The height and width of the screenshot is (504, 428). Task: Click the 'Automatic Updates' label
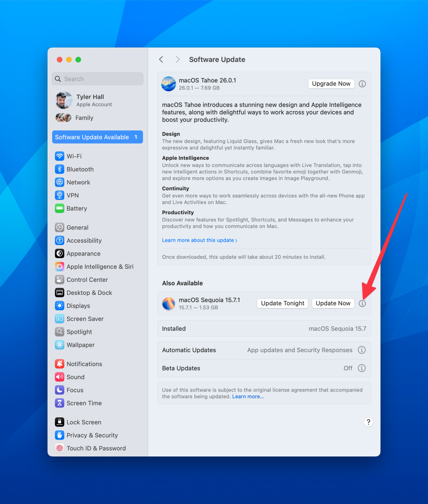(189, 350)
